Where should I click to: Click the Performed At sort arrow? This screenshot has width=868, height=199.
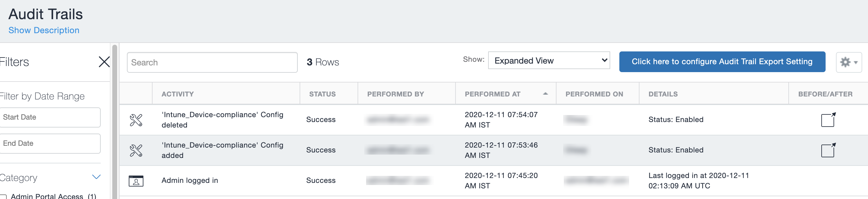(x=545, y=94)
